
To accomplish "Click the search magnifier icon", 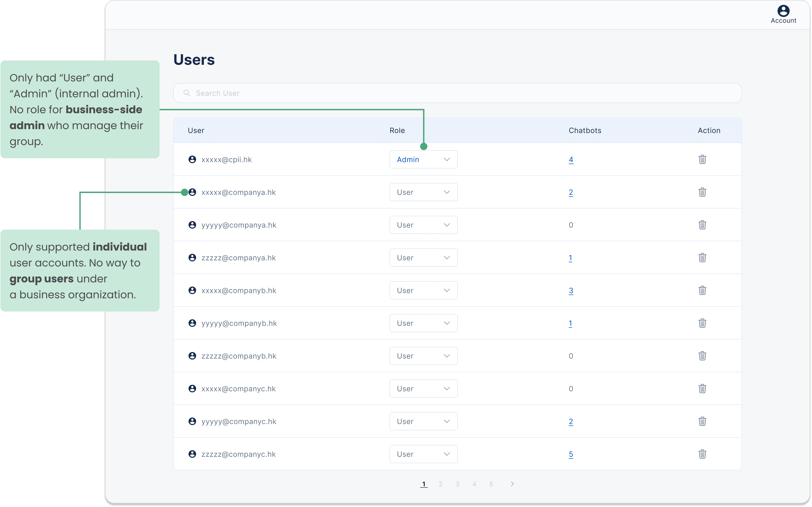I will click(x=187, y=93).
